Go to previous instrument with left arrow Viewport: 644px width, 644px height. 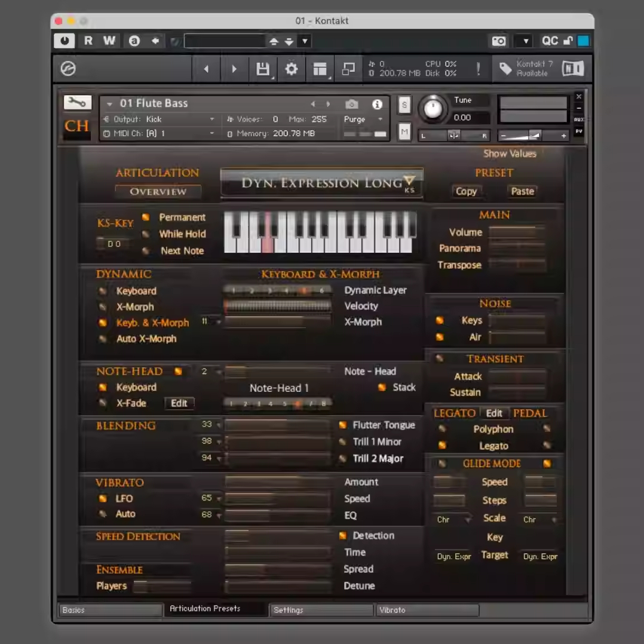(x=206, y=69)
